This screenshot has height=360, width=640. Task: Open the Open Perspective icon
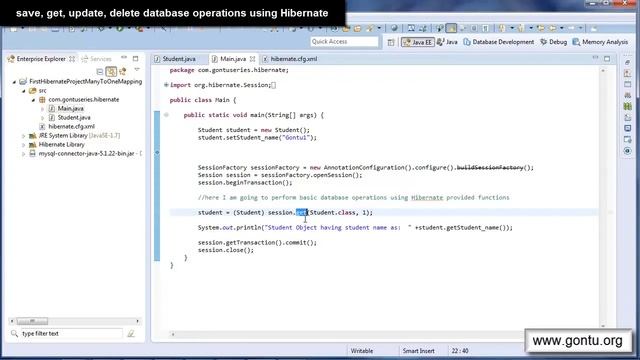391,42
